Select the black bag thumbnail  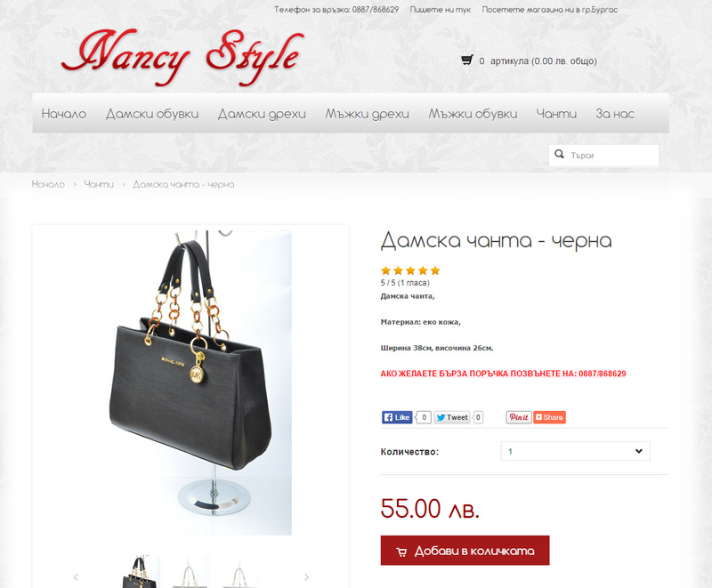141,572
